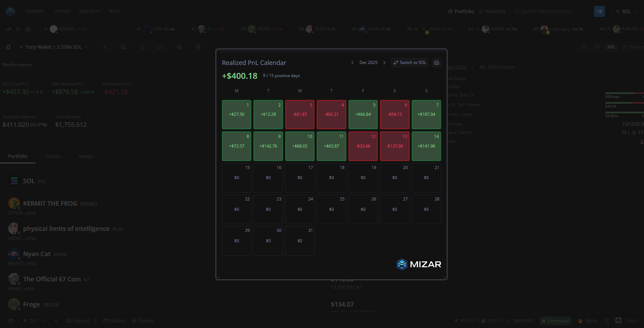Click the copy wallet address icon
This screenshot has height=328, width=644.
pos(8,47)
